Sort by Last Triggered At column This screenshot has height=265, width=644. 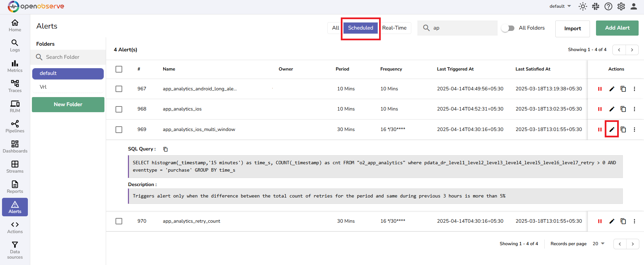pyautogui.click(x=455, y=69)
